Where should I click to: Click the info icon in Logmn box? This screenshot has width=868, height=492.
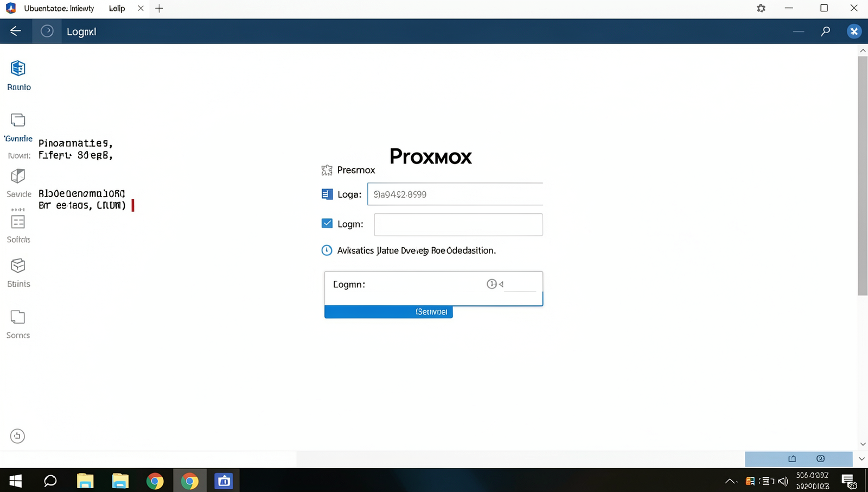pos(492,284)
